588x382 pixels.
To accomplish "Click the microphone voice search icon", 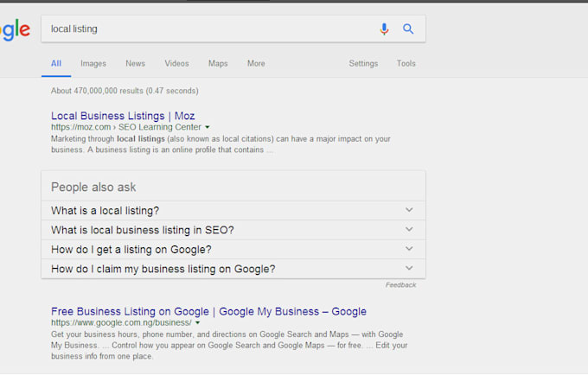I will [x=384, y=29].
